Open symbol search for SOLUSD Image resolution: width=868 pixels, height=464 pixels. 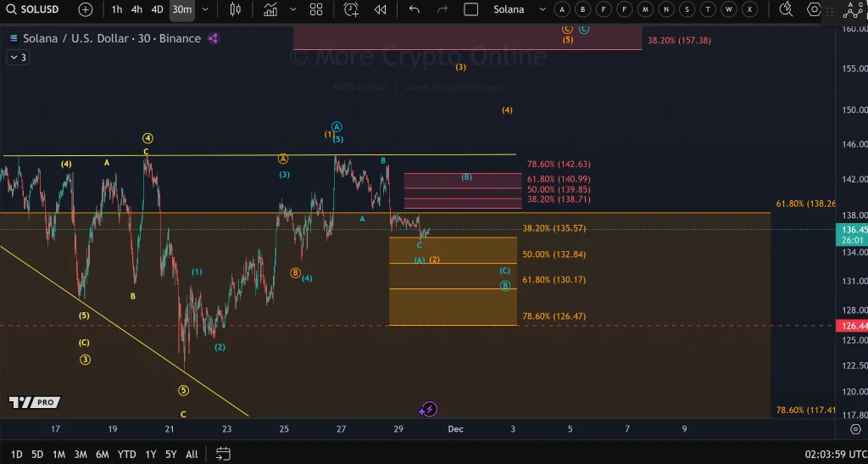click(34, 9)
